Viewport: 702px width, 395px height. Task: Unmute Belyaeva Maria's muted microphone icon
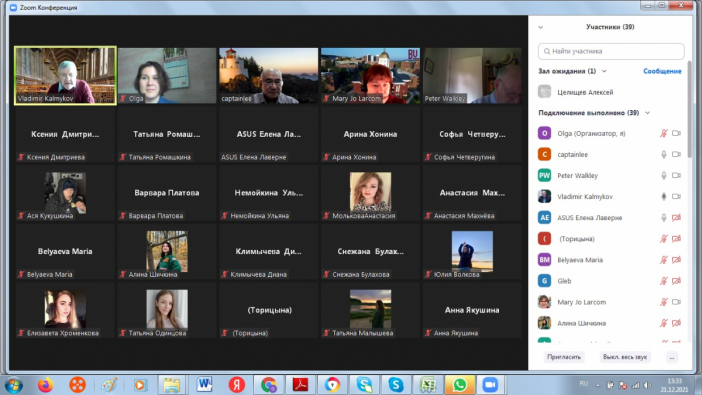(664, 260)
